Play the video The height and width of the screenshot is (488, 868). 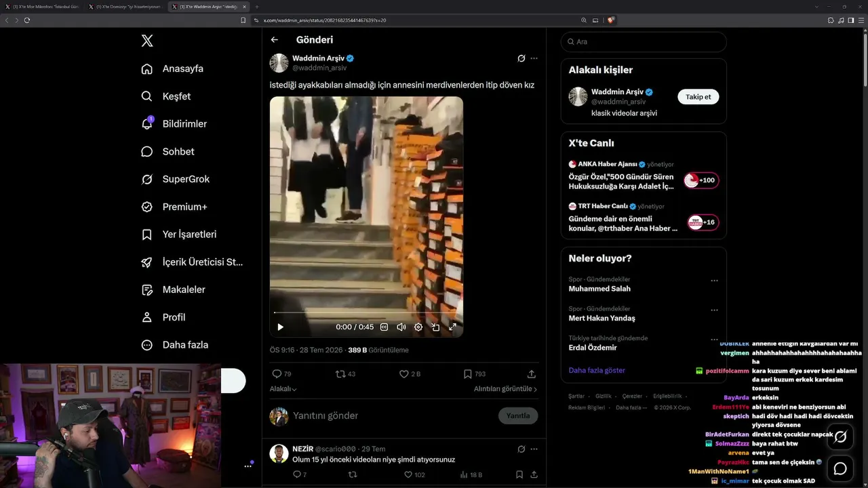point(280,327)
